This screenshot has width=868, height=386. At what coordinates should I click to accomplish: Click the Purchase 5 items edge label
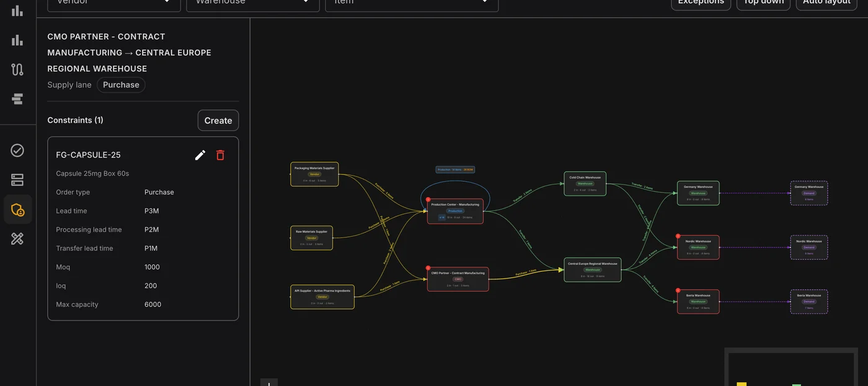click(x=385, y=190)
